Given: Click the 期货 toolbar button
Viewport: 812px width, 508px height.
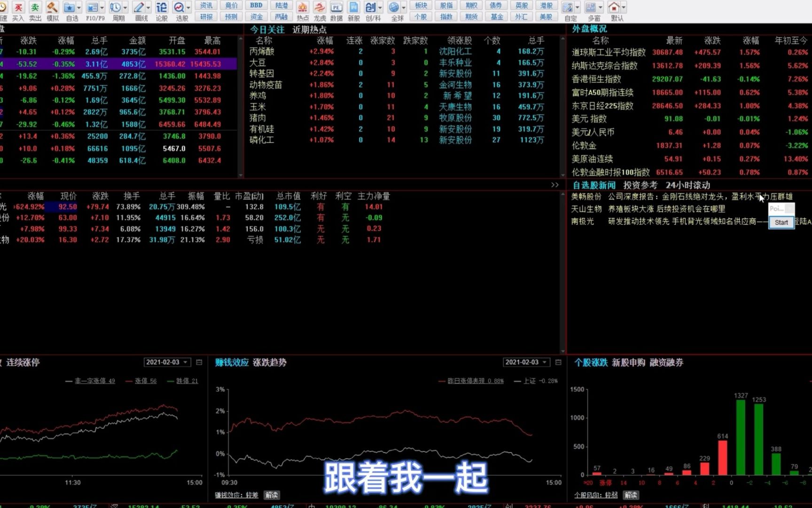Looking at the screenshot, I should 471,17.
